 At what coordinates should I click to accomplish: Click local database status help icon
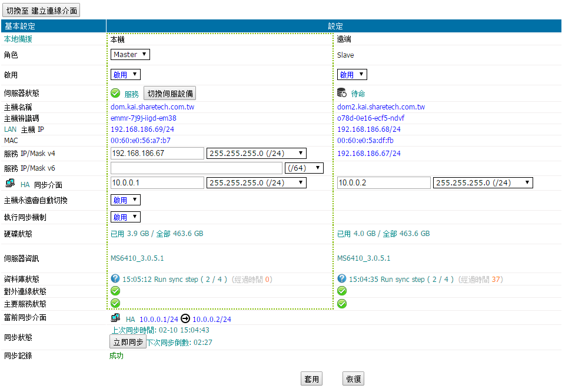point(115,279)
